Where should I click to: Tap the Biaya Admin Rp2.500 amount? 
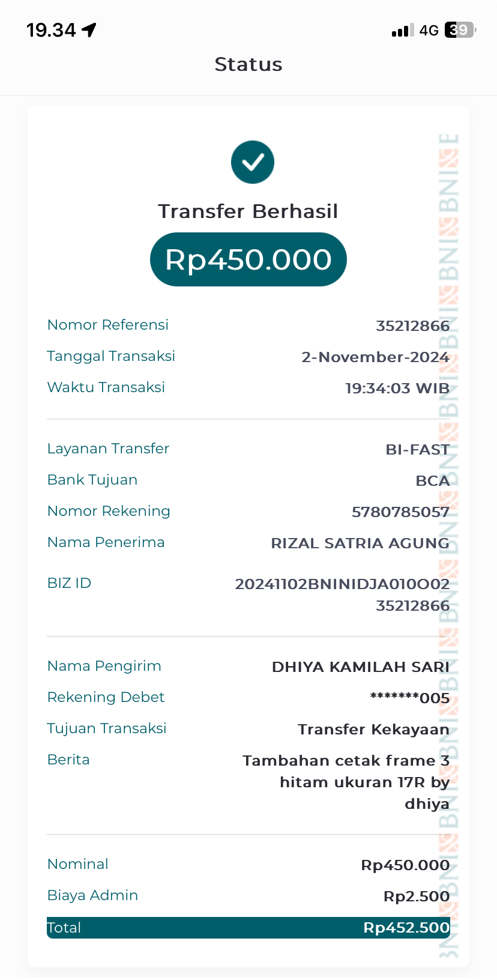point(417,897)
